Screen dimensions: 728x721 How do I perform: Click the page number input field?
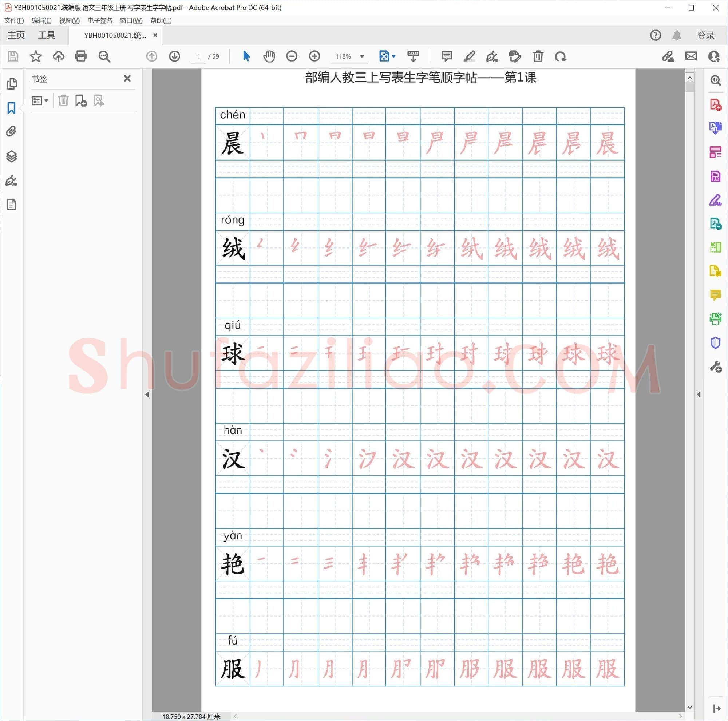199,56
